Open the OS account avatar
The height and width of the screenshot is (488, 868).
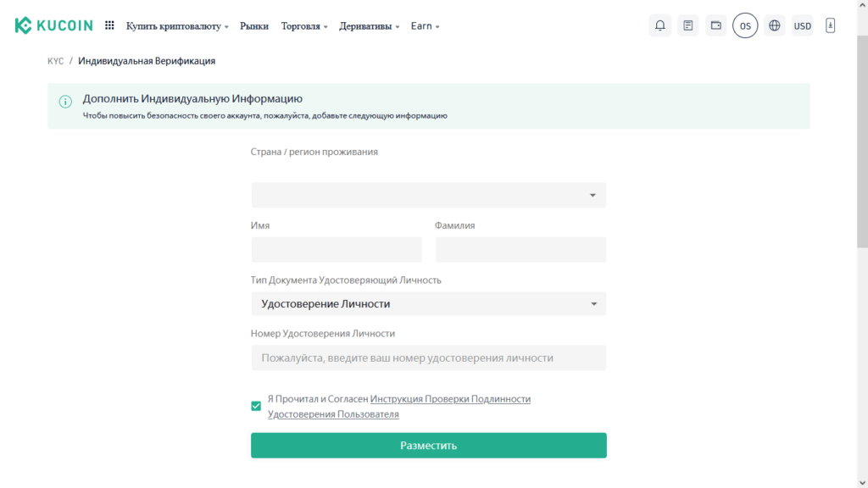pos(745,25)
